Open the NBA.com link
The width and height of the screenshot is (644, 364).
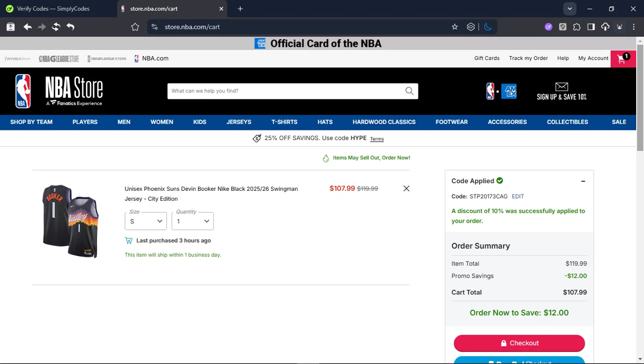pyautogui.click(x=151, y=58)
